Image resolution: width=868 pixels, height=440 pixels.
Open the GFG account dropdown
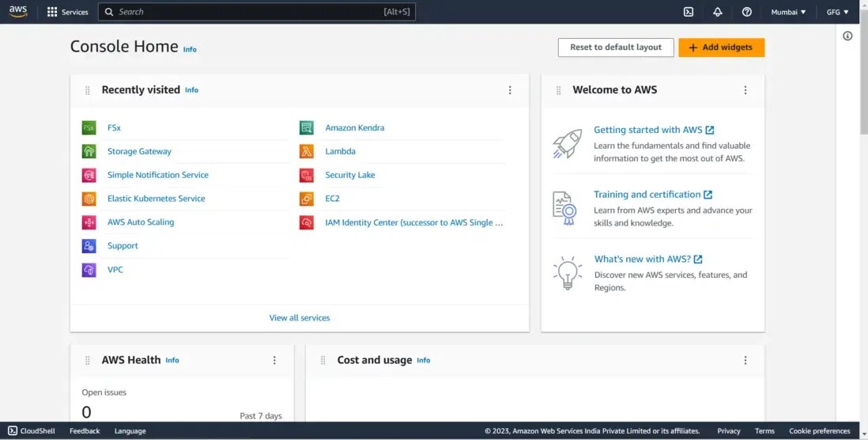837,12
